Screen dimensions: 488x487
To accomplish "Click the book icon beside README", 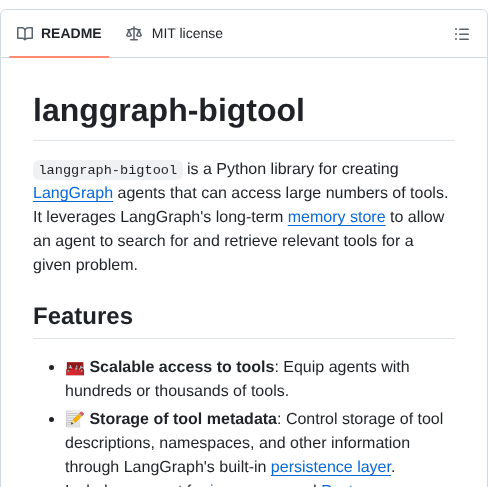I will [x=25, y=34].
